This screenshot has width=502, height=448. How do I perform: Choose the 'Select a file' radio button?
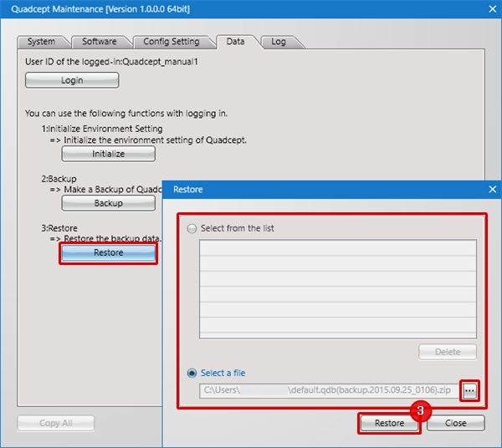(193, 373)
